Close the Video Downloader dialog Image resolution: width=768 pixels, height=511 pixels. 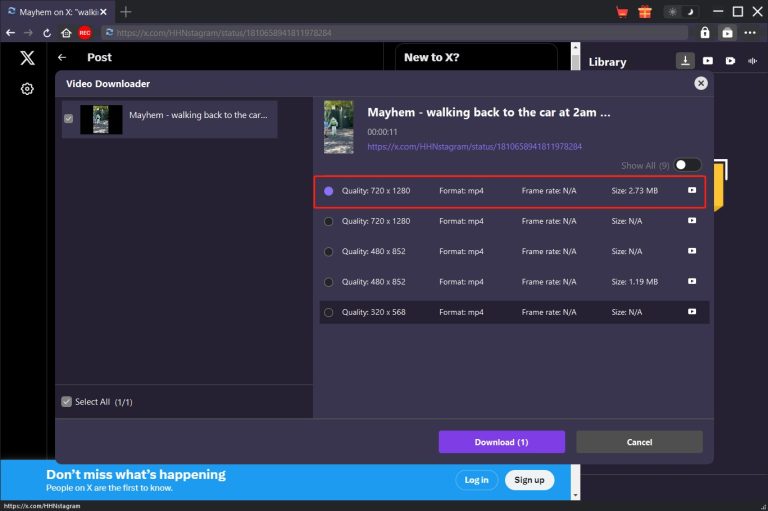point(700,84)
